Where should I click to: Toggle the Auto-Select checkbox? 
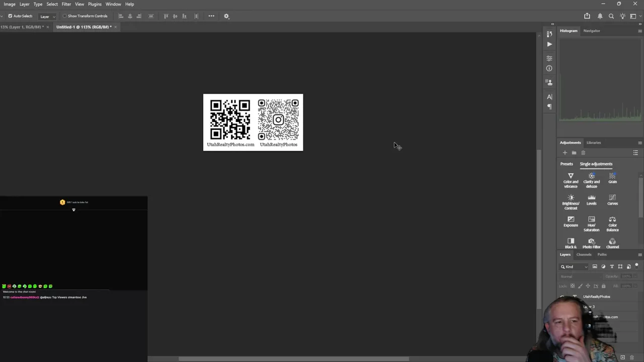[x=10, y=16]
